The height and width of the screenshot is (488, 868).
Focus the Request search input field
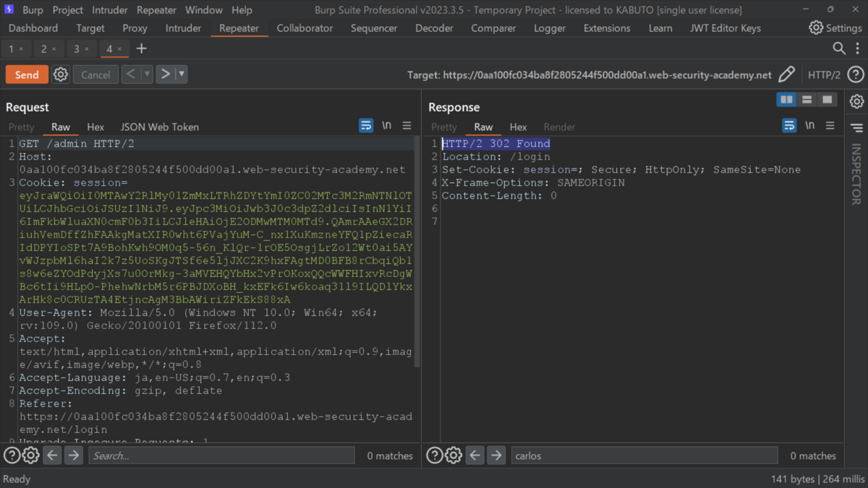pyautogui.click(x=221, y=455)
